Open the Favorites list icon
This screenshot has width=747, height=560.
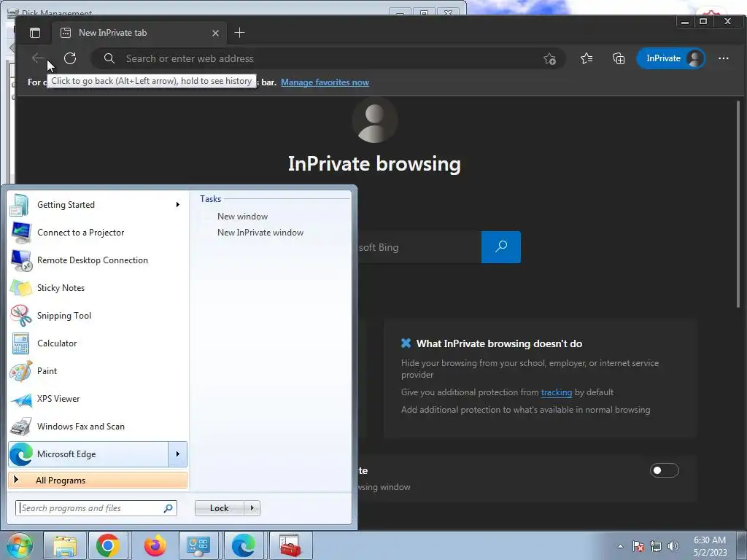(x=587, y=58)
